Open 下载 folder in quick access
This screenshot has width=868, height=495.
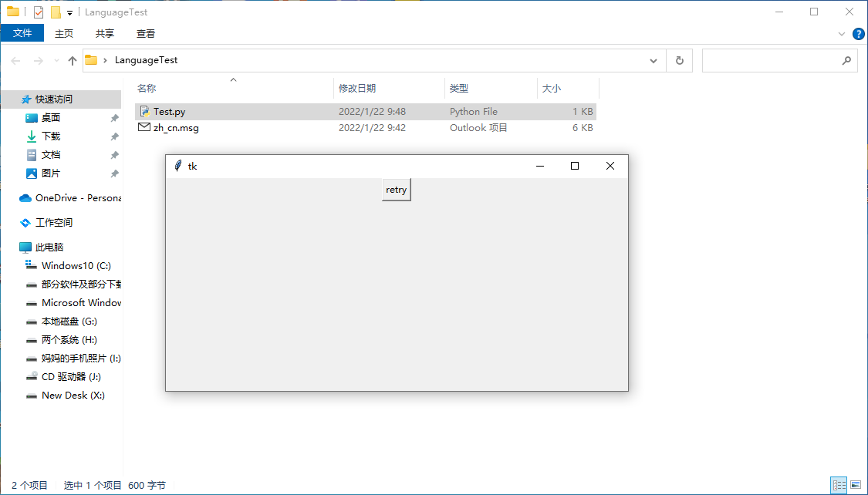[50, 136]
